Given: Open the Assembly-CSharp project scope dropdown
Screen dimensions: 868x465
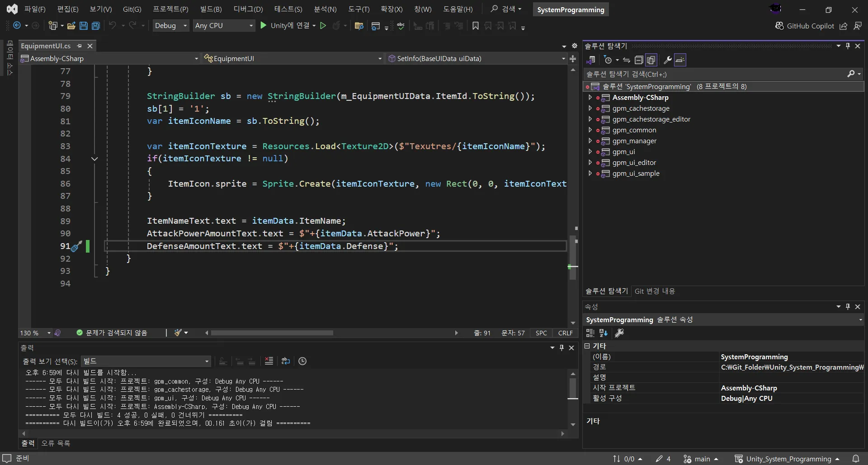Looking at the screenshot, I should point(110,58).
